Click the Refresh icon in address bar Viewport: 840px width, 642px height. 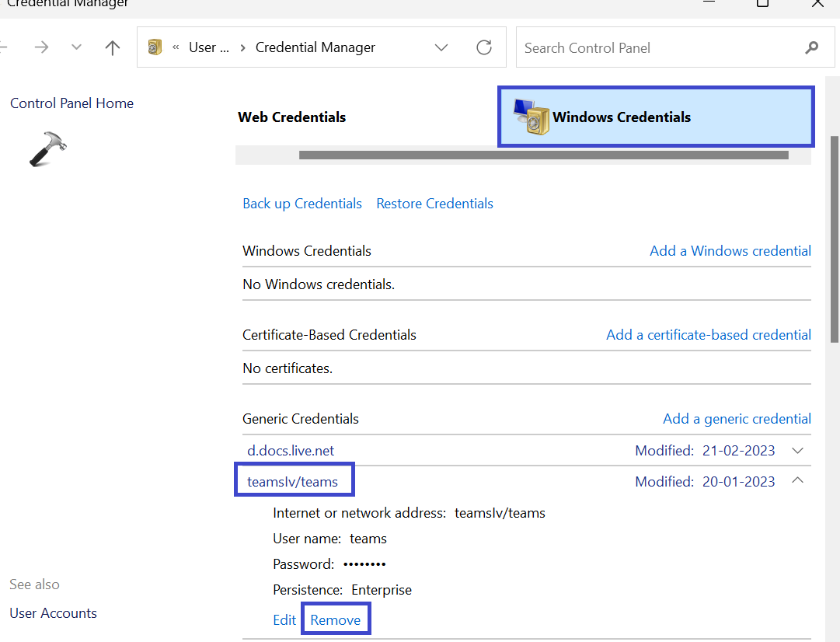pyautogui.click(x=484, y=47)
